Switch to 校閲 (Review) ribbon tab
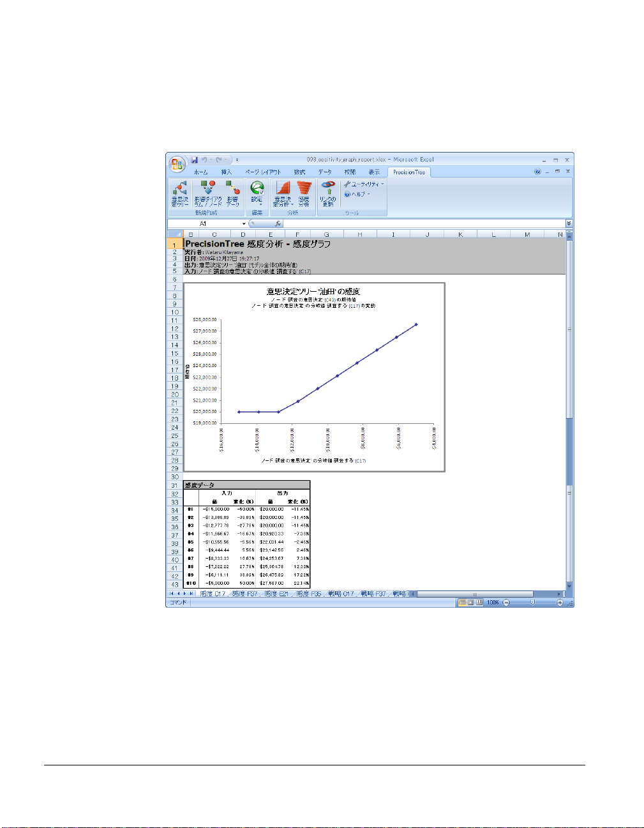644x828 pixels. pyautogui.click(x=350, y=172)
